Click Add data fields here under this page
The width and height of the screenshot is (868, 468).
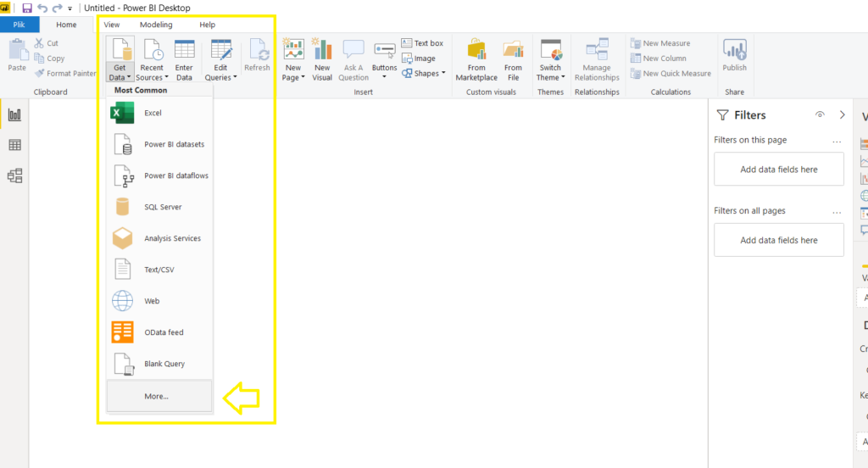point(779,170)
